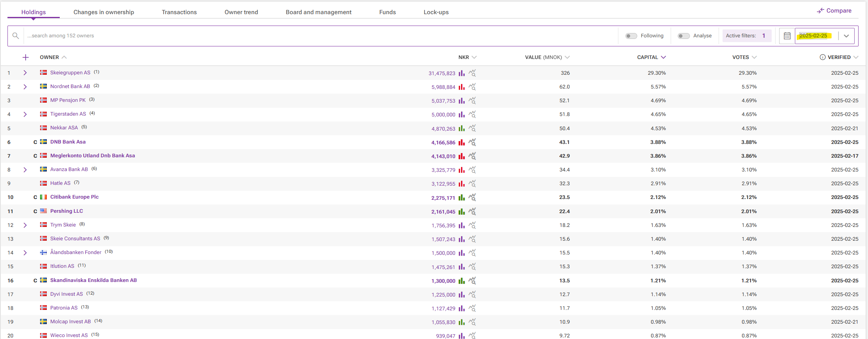868x339 pixels.
Task: Open trend analysis icon for Pershing LLC
Action: click(x=472, y=212)
